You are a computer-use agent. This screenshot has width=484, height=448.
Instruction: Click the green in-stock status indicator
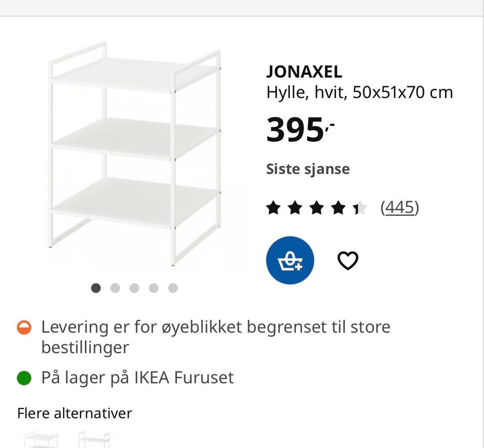coord(24,378)
